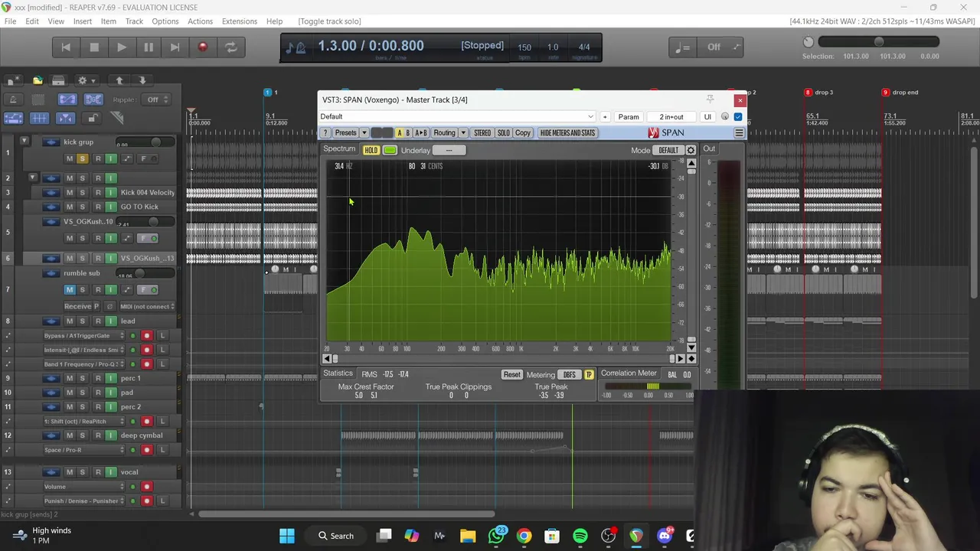Open the Windows Start menu
Screen dimensions: 980x551
click(287, 536)
